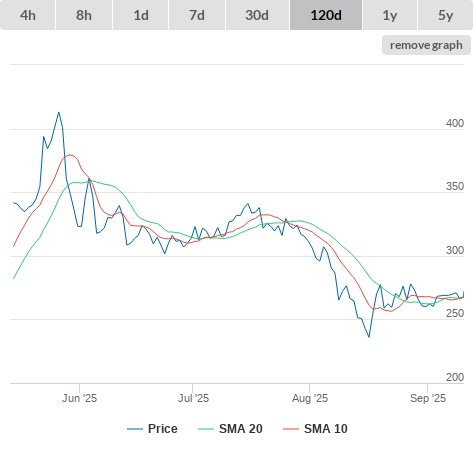The image size is (474, 455).
Task: Click the blue Price legend line marker
Action: click(135, 429)
